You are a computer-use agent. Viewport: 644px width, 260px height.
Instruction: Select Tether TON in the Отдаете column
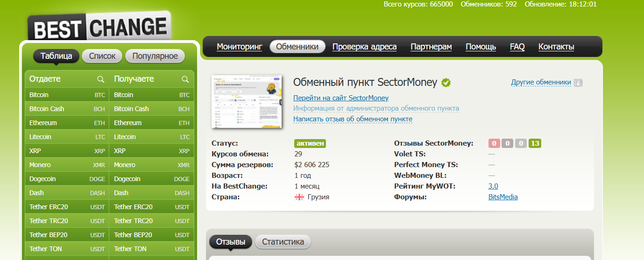point(67,249)
